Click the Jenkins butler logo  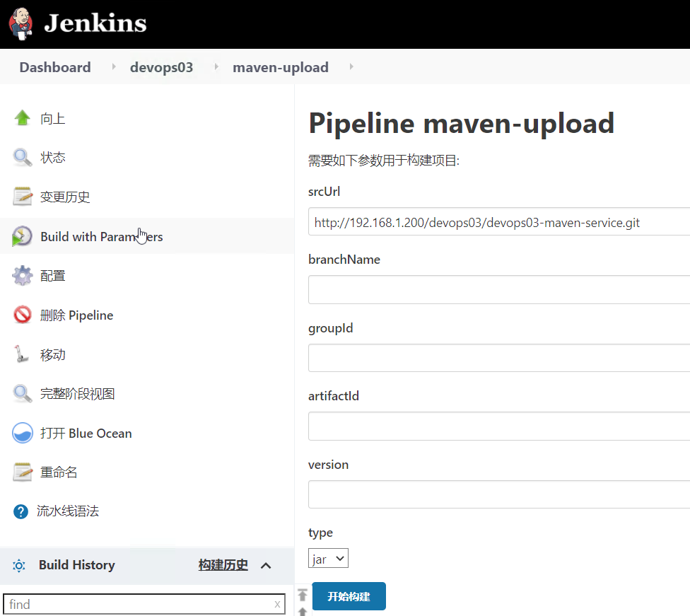click(x=21, y=23)
